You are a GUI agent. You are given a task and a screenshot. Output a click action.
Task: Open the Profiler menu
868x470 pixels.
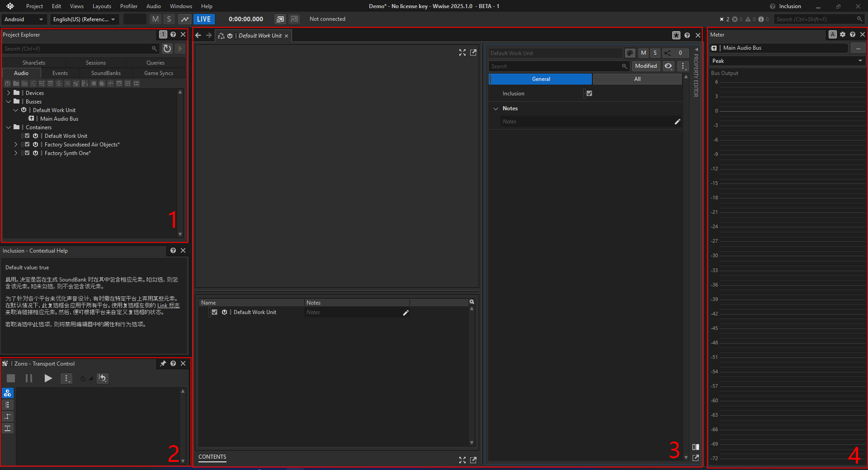[x=129, y=6]
